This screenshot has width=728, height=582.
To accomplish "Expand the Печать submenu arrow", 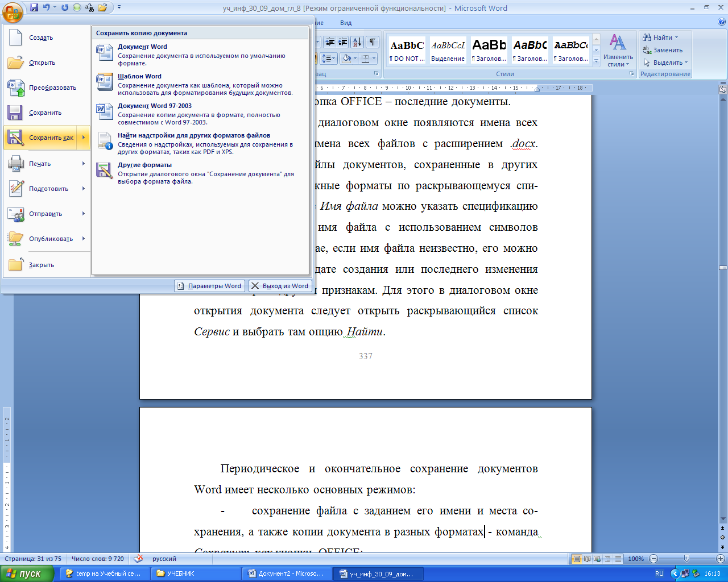I will [x=84, y=164].
